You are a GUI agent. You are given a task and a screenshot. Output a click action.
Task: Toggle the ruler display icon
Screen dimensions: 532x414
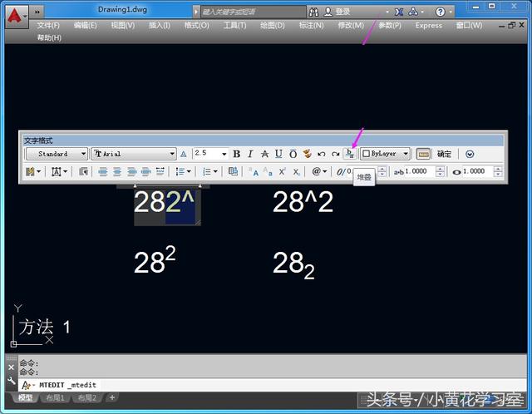[x=423, y=154]
